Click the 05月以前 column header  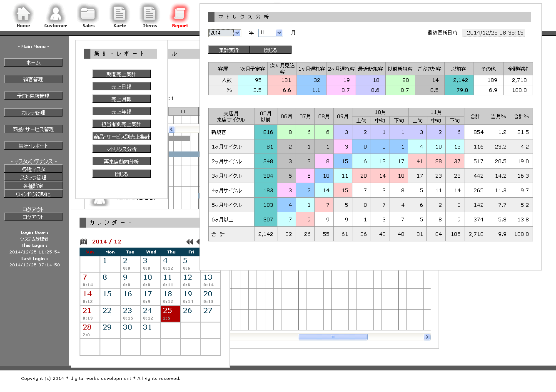click(266, 117)
